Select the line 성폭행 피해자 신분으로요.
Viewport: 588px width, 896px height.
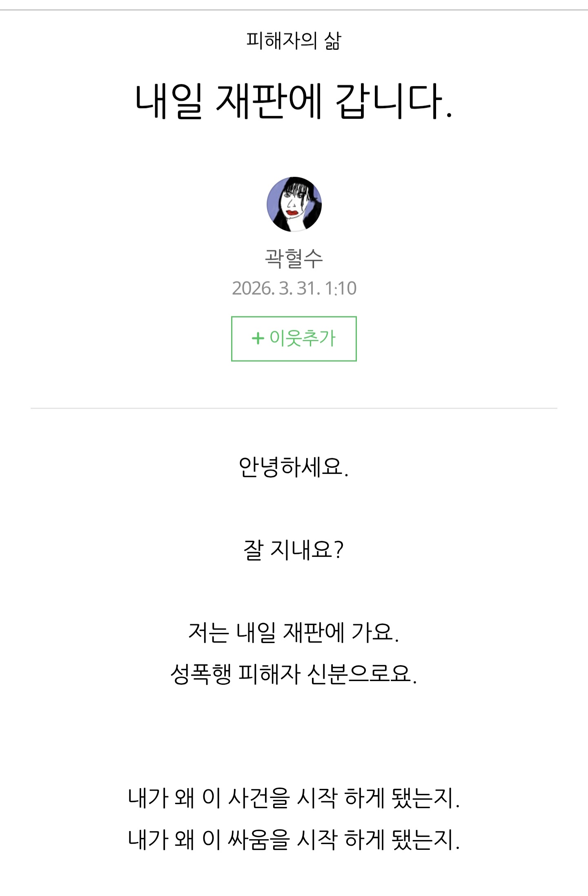(294, 673)
